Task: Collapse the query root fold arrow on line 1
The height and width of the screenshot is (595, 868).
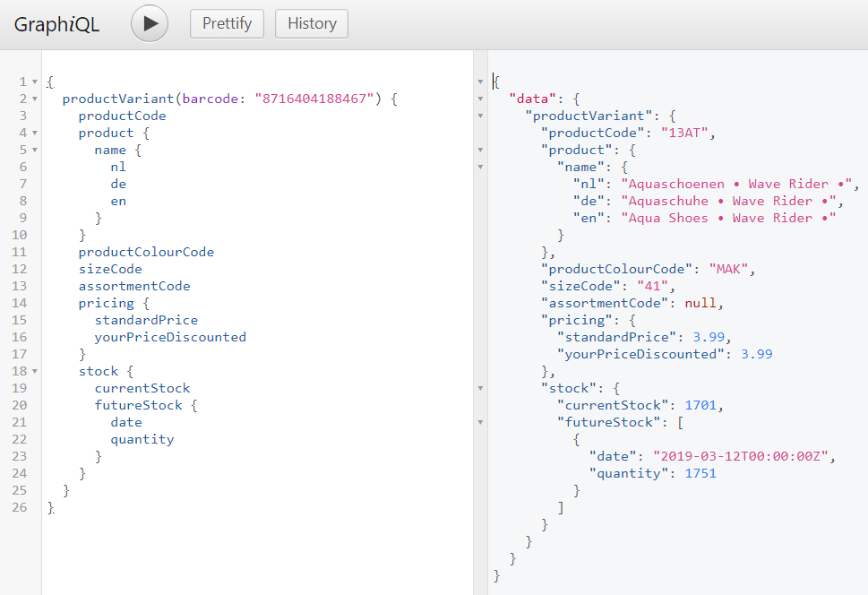Action: pyautogui.click(x=34, y=82)
